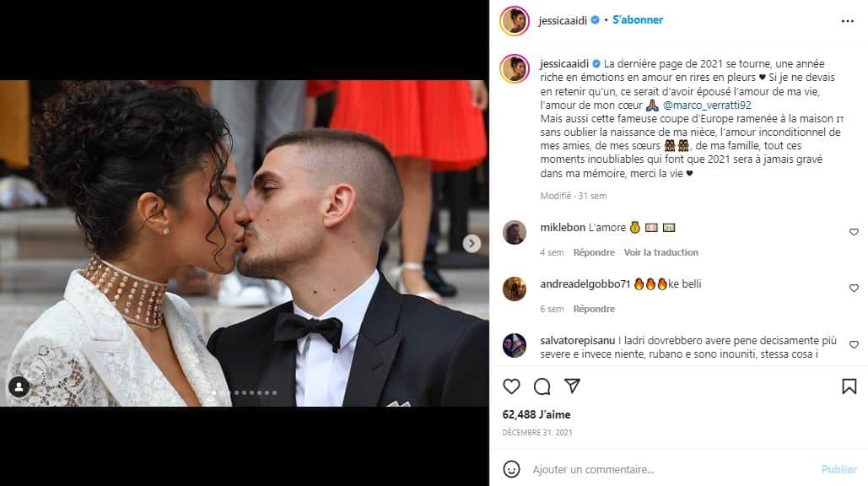Screen dimensions: 868x486
Task: Open jessicaaidi profile picture in header
Action: [x=515, y=21]
